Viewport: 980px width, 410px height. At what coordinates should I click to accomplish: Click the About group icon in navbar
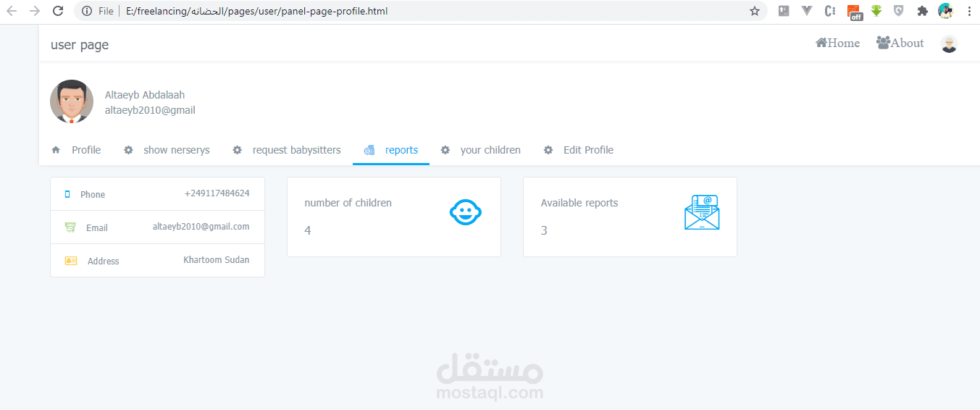click(883, 43)
